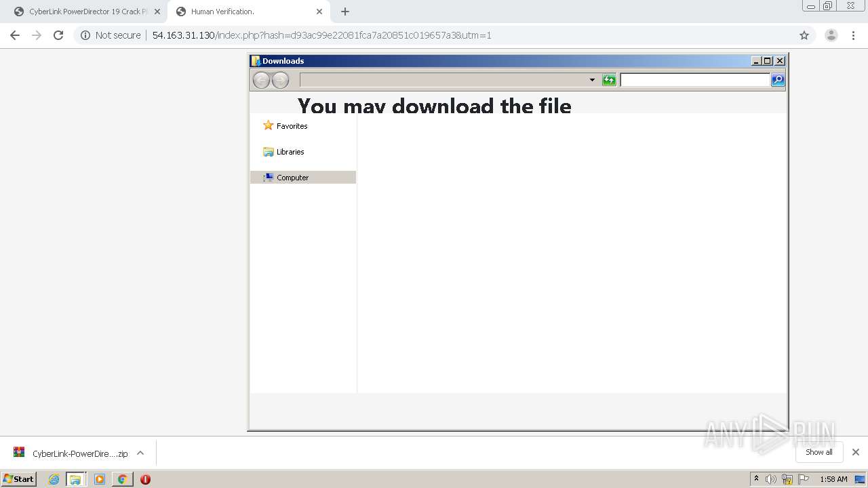The image size is (868, 488).
Task: Open Downloads path dropdown arrow
Action: [592, 80]
